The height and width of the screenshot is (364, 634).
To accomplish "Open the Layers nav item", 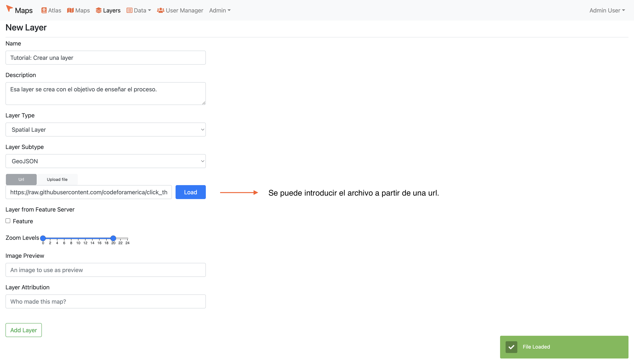I will 108,10.
